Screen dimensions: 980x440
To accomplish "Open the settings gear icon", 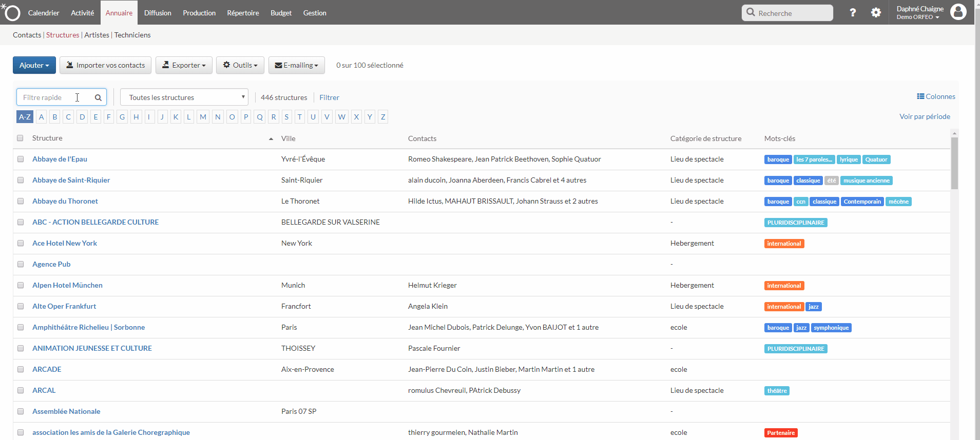I will [876, 13].
